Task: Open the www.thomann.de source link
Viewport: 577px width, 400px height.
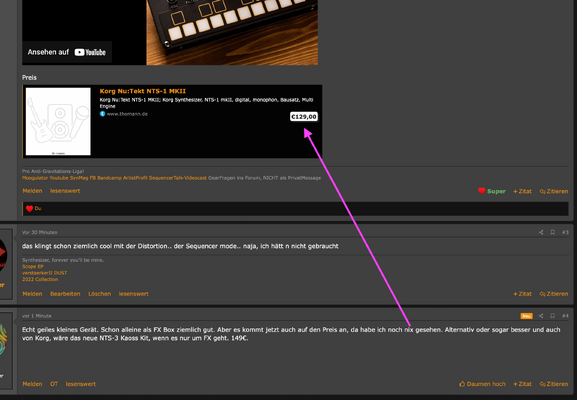Action: [x=127, y=114]
